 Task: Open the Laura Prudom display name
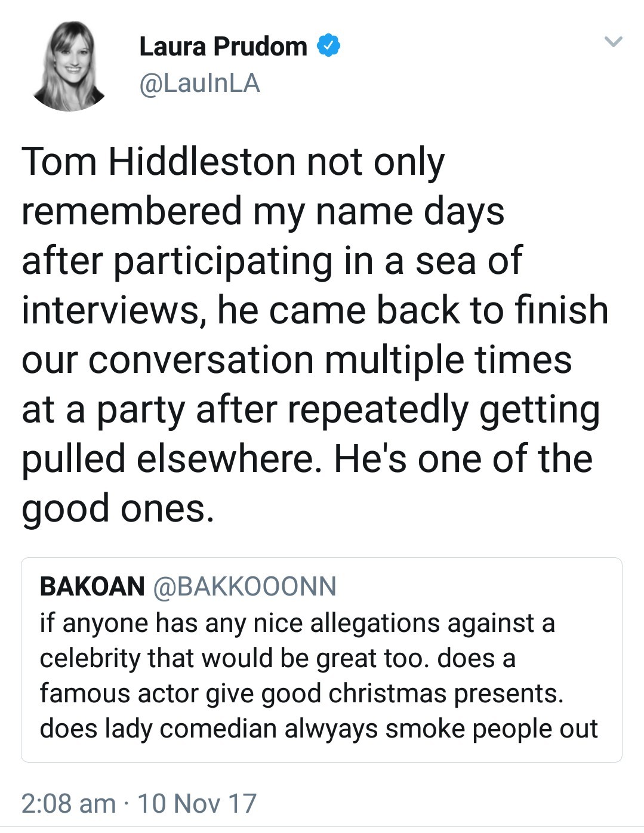coord(223,47)
